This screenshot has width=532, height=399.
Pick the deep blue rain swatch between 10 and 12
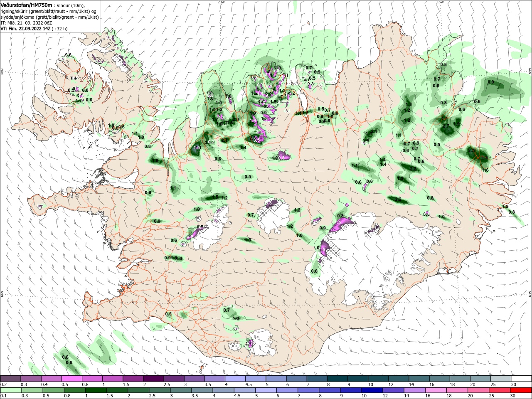(x=372, y=390)
